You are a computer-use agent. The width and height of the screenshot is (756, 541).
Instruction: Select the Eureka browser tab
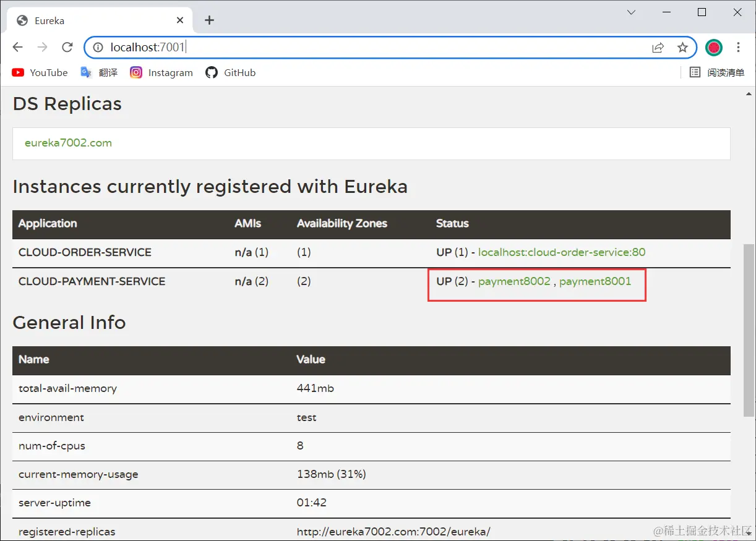click(99, 20)
